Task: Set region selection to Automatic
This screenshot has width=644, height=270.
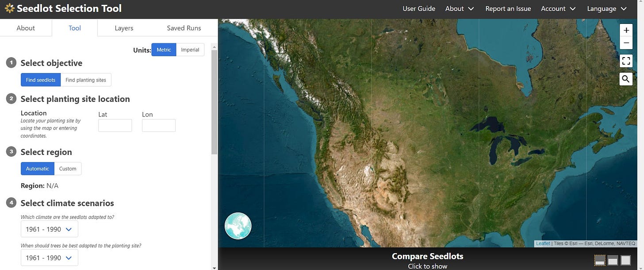Action: pyautogui.click(x=38, y=169)
